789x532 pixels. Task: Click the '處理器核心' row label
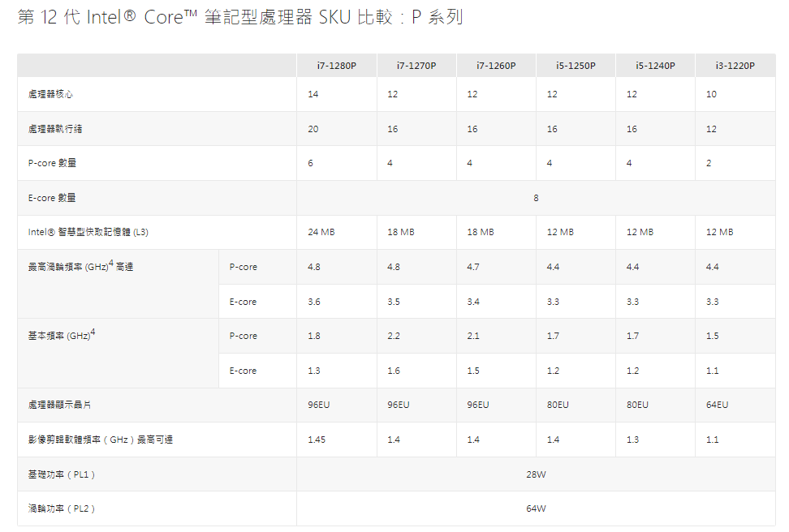(x=50, y=94)
